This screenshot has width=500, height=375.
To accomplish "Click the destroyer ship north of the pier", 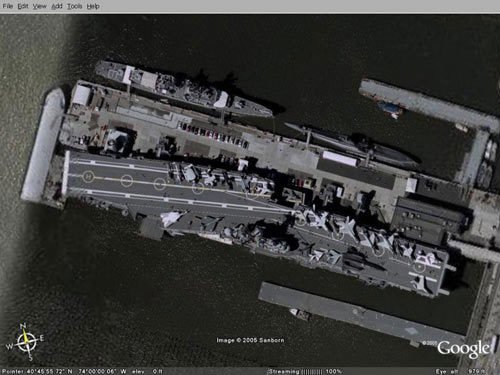I will click(184, 88).
